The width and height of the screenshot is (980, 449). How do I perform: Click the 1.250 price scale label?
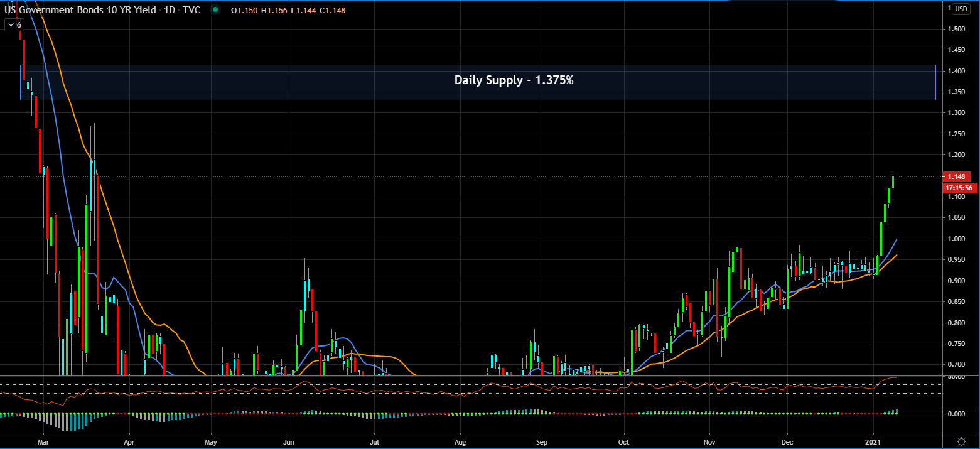(957, 134)
